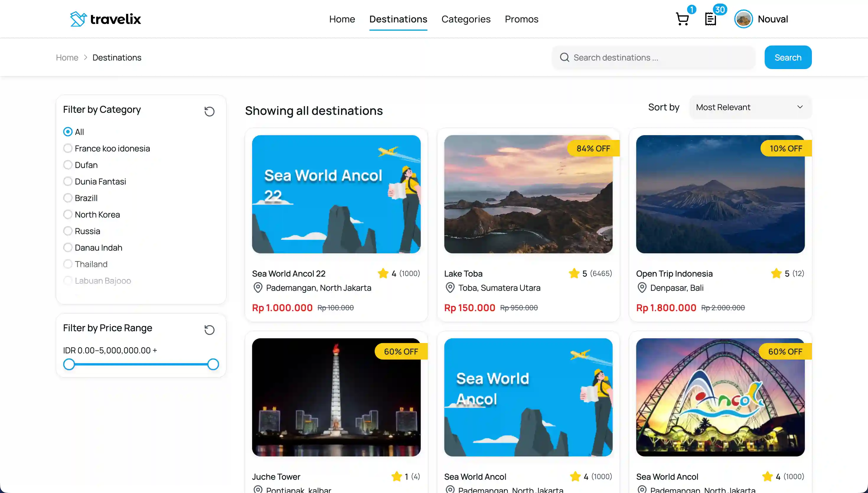The height and width of the screenshot is (493, 868).
Task: Go to Home in navigation
Action: (342, 19)
